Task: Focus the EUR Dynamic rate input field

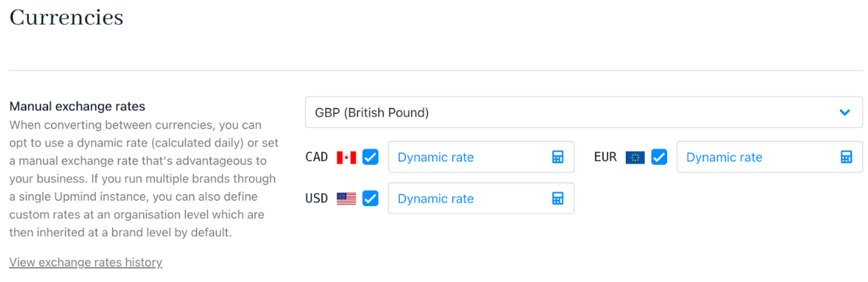Action: click(x=769, y=157)
